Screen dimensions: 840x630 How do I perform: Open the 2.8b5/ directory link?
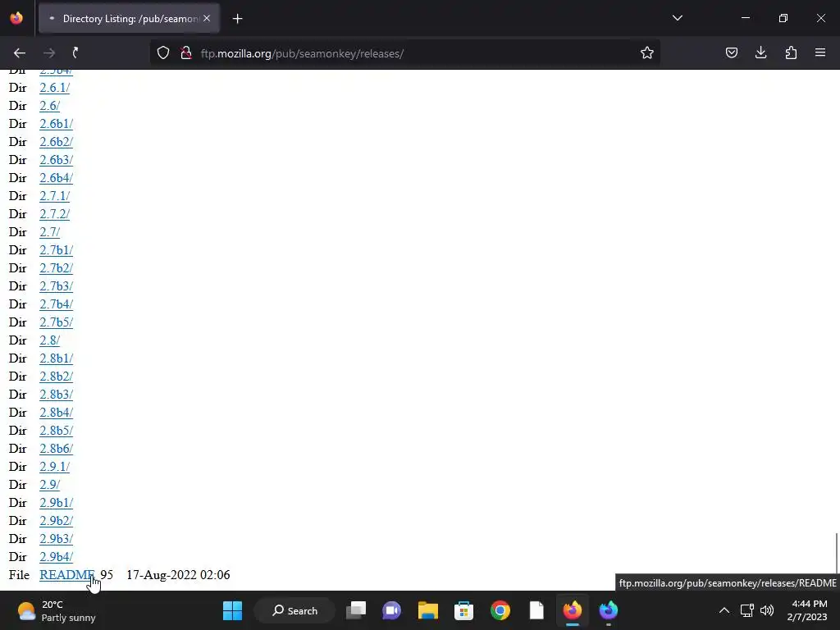[x=57, y=431]
